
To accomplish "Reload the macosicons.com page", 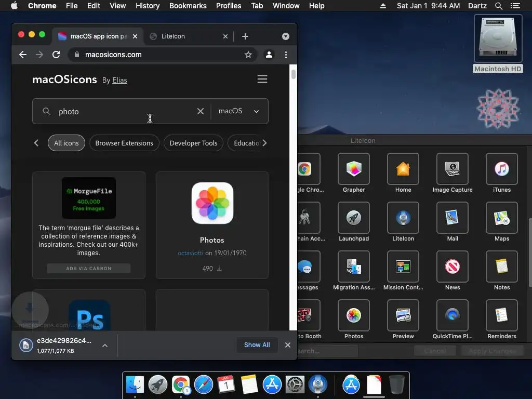I will tap(56, 55).
